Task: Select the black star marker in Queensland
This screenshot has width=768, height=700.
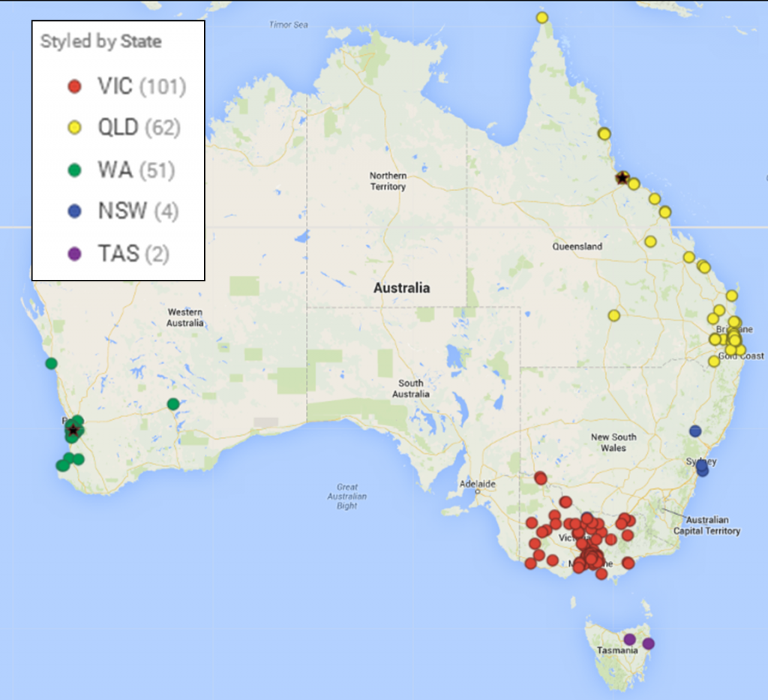Action: [x=622, y=178]
